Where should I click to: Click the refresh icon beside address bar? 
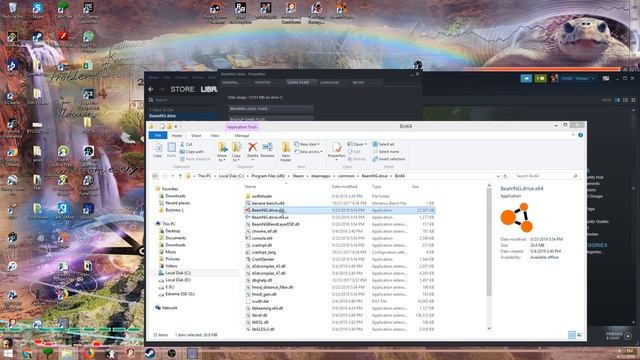coord(505,176)
